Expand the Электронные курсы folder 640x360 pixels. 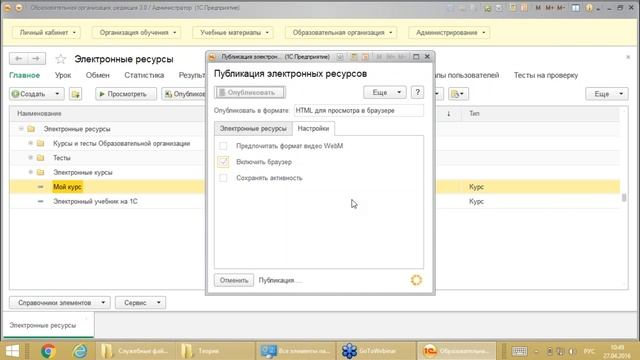31,172
